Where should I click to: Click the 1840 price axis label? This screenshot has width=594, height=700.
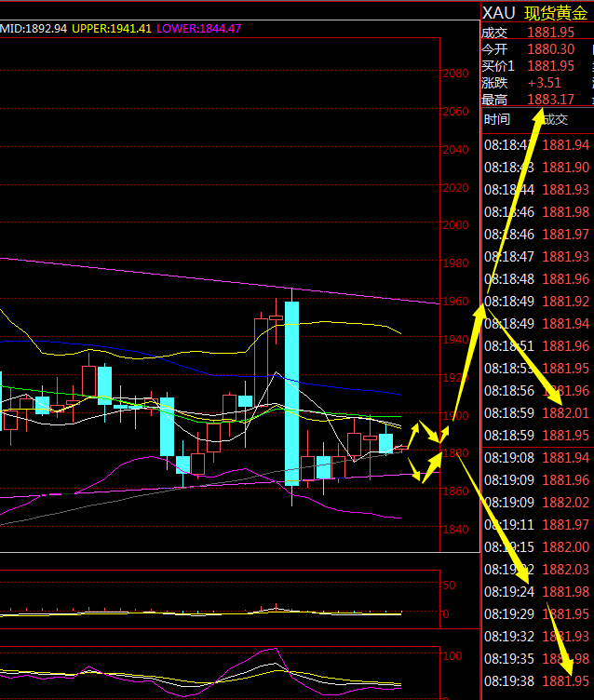coord(455,529)
